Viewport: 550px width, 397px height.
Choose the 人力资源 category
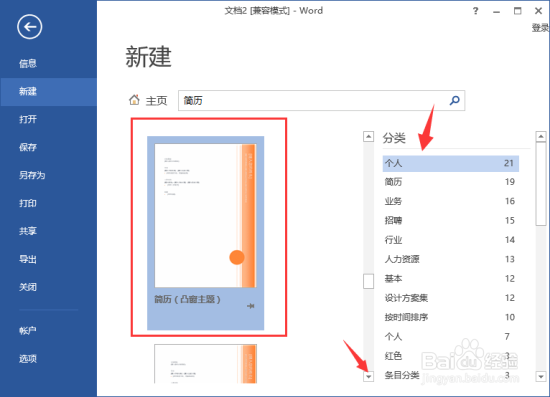[x=451, y=259]
